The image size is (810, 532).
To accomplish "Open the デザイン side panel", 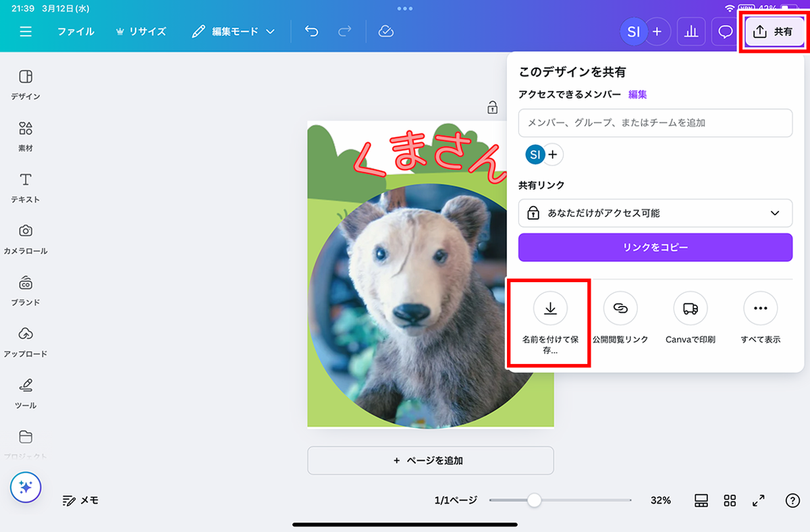I will click(26, 84).
